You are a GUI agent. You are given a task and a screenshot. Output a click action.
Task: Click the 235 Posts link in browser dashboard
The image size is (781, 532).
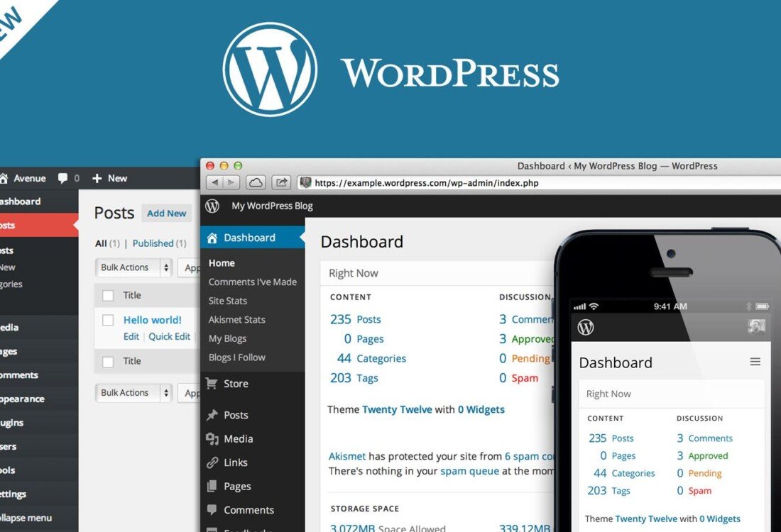tap(356, 319)
